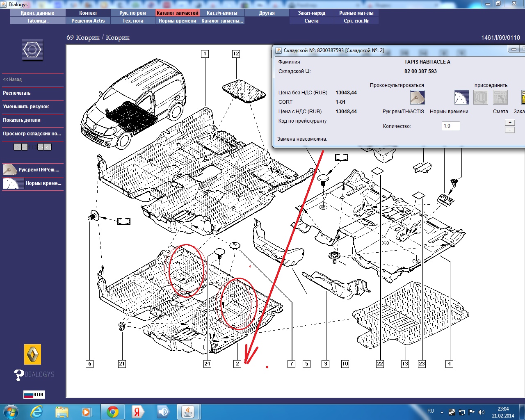Viewport: 525px width, 420px height.
Task: Open Yandex shortcut on taskbar
Action: click(137, 412)
